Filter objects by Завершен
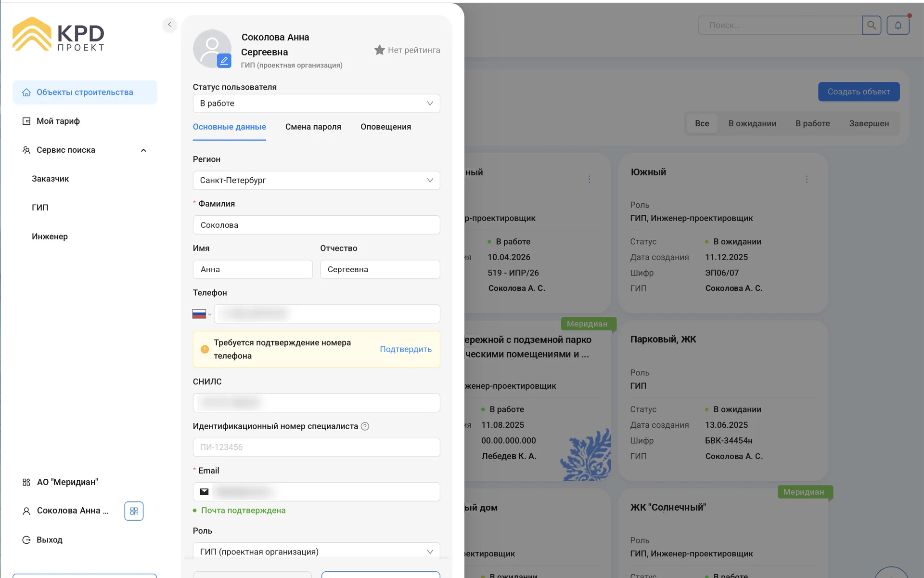Screen dimensions: 924x578 click(x=869, y=124)
